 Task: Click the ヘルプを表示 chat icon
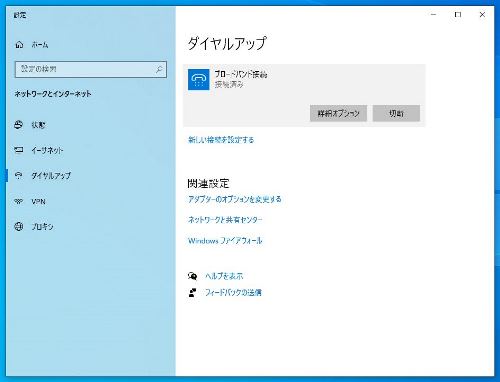coord(192,276)
